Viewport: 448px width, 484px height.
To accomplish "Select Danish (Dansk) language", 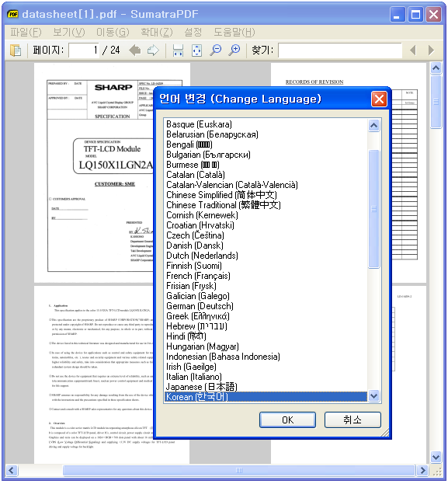I will tap(266, 245).
